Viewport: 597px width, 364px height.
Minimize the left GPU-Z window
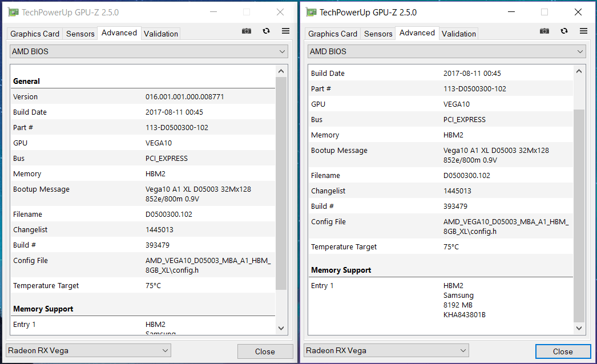213,12
